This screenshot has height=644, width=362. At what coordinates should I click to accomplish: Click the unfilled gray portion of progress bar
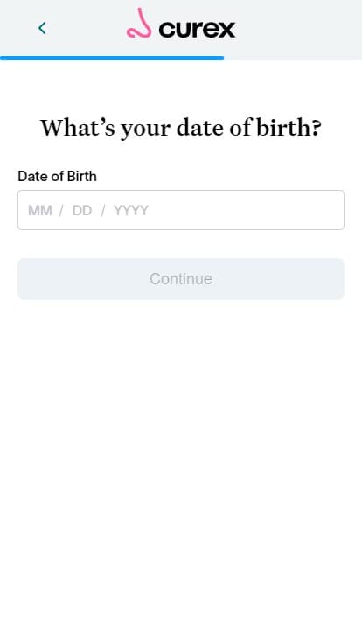point(293,58)
